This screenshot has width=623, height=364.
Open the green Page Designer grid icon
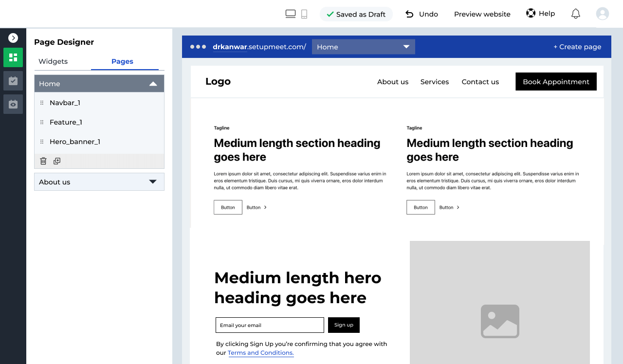coord(13,57)
